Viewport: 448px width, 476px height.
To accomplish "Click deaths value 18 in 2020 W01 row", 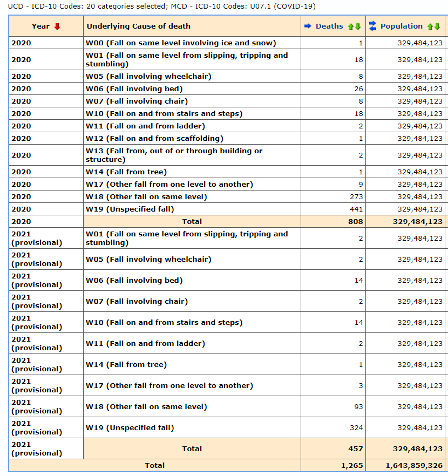I will coord(358,60).
